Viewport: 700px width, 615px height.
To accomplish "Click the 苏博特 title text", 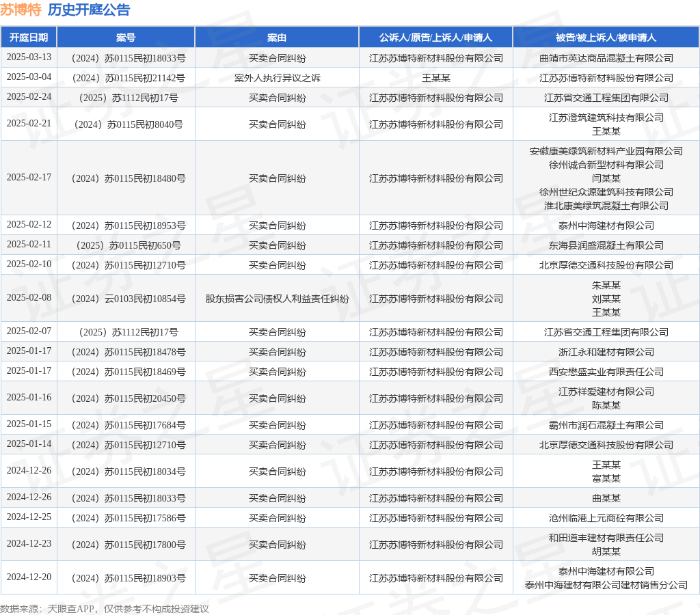I will 21,10.
